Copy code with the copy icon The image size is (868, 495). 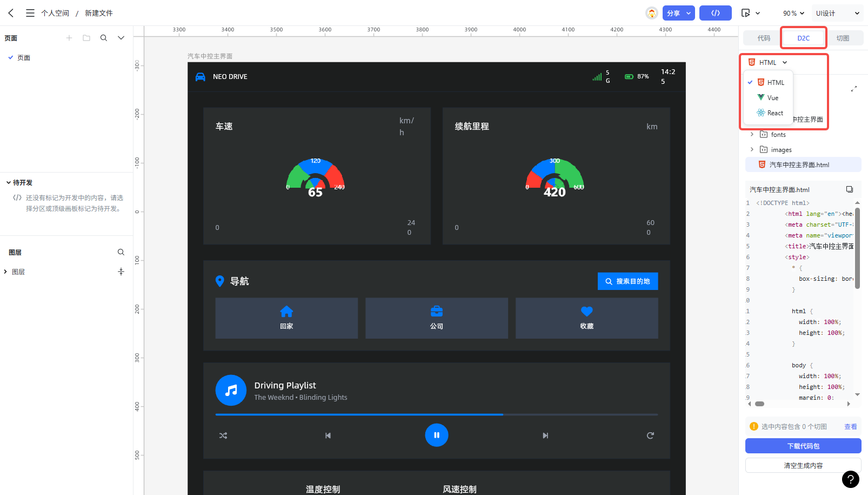pos(849,189)
